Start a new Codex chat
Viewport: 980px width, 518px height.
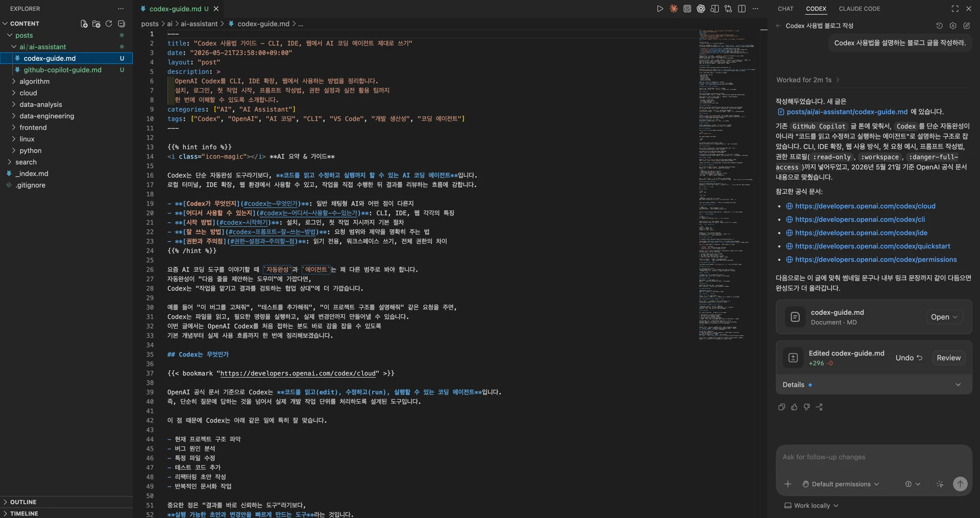(x=967, y=26)
